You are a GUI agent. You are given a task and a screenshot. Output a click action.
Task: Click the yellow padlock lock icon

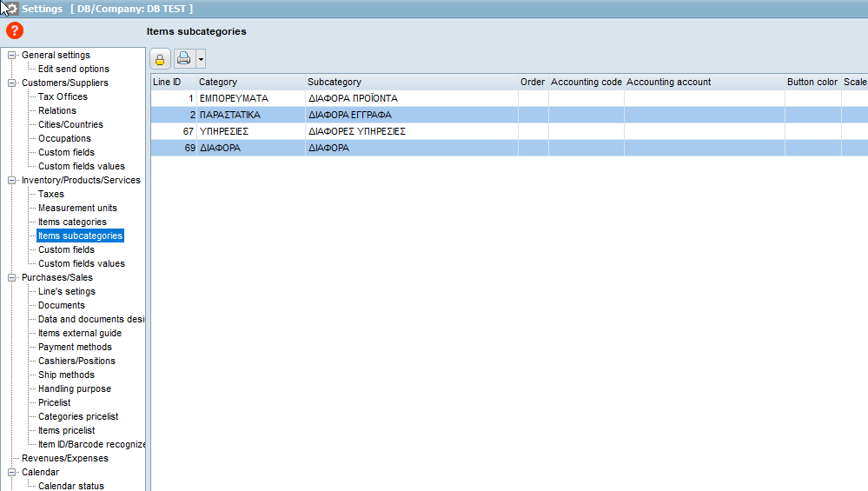pyautogui.click(x=160, y=59)
